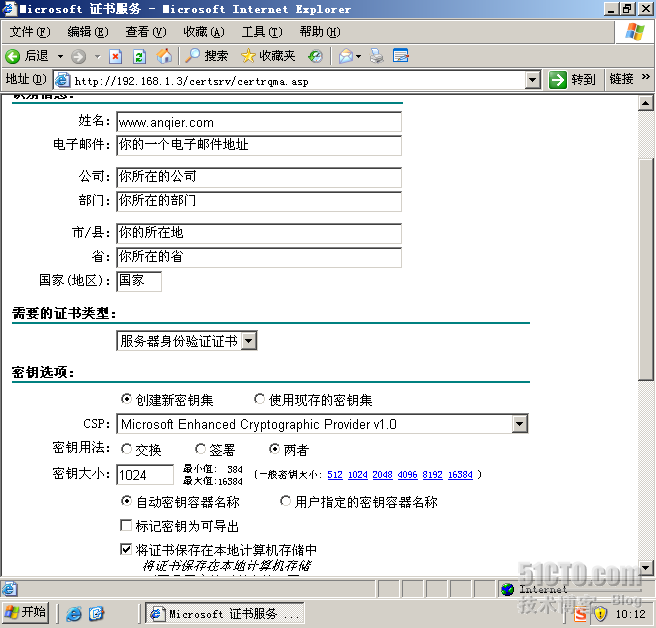Click the Internet zone globe icon
This screenshot has width=656, height=628.
[507, 590]
